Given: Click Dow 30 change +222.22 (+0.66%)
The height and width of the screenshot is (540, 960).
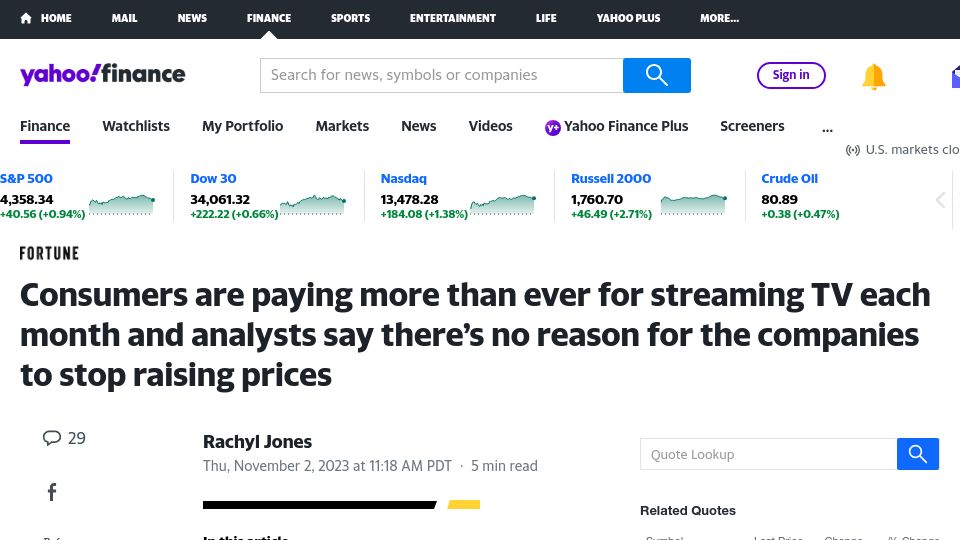Looking at the screenshot, I should (x=234, y=214).
